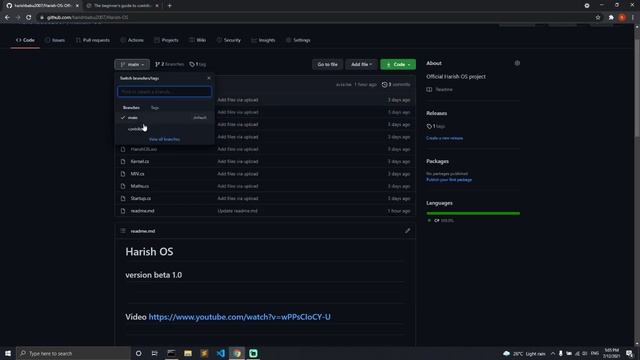Viewport: 640px width, 360px height.
Task: Open the Wiki tab
Action: tap(198, 40)
